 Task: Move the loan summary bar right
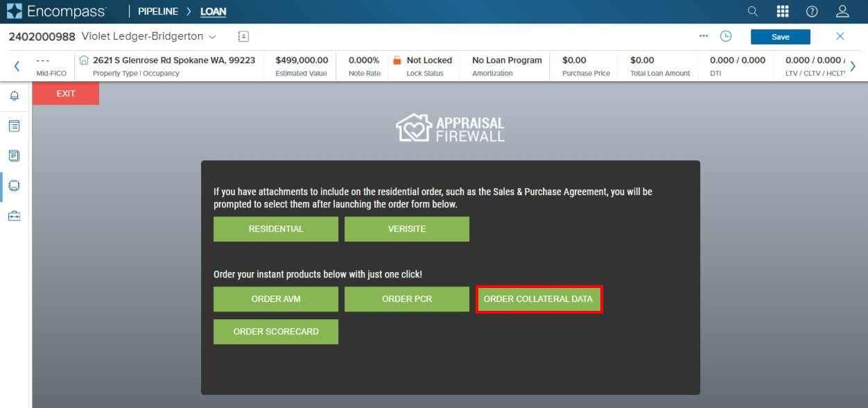853,67
